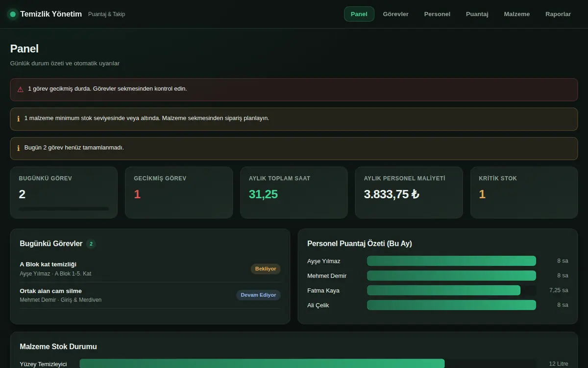This screenshot has width=588, height=368.
Task: Select the Aylık Toplam Saat card
Action: 294,192
